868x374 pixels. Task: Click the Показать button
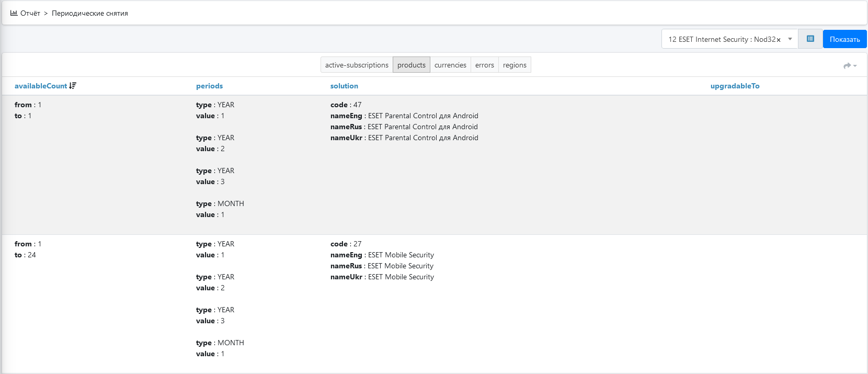tap(844, 39)
